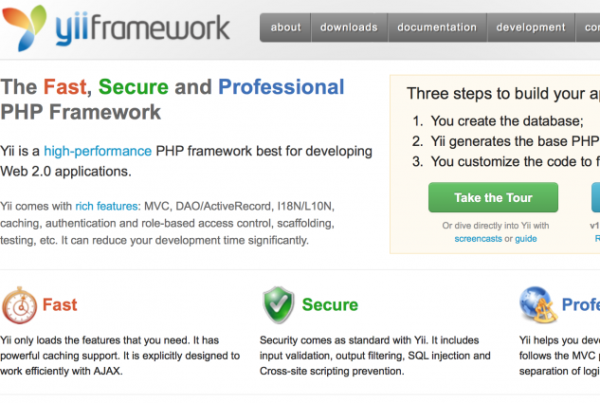This screenshot has width=600, height=403.
Task: Click the Three steps heading
Action: (502, 94)
